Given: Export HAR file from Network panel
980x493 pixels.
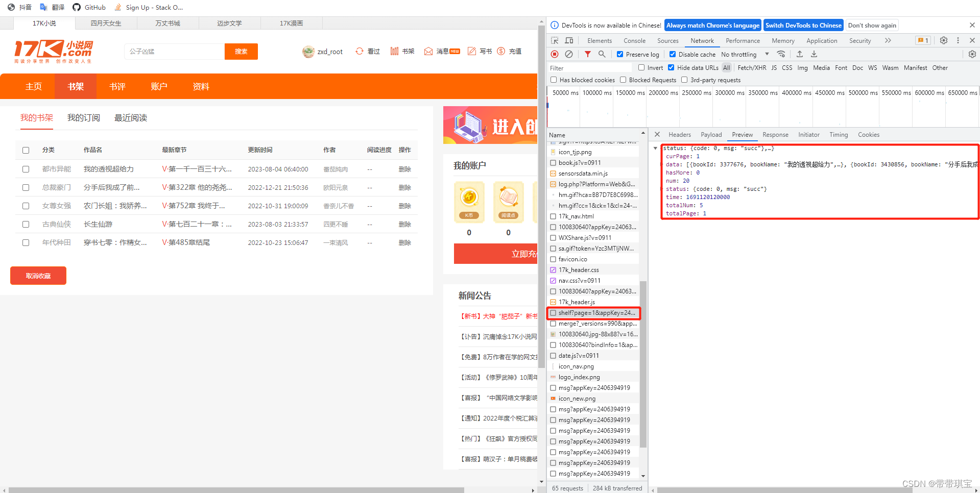Looking at the screenshot, I should (x=814, y=54).
